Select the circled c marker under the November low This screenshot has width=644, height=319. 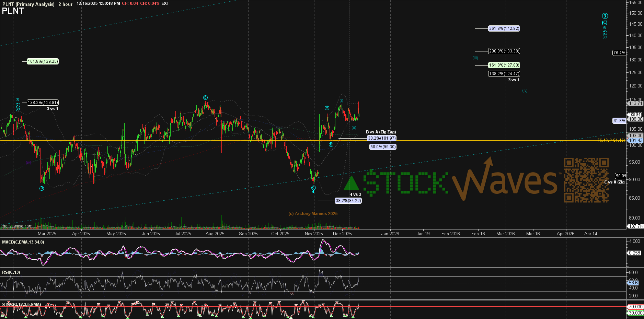[x=313, y=188]
